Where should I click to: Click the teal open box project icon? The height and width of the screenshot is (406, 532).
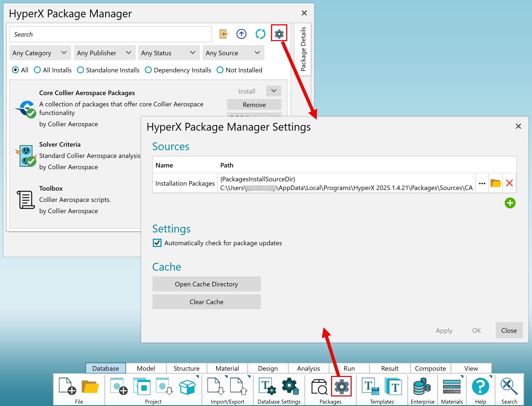point(187,387)
